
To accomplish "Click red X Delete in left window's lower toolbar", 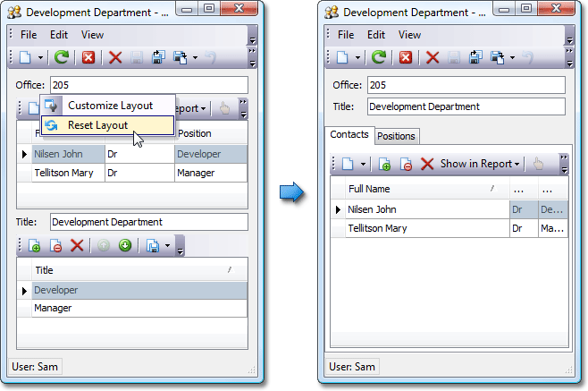I will pos(77,246).
